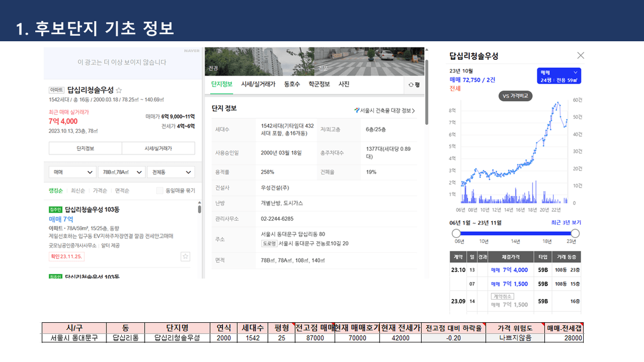
Task: Click the 시세/실거래가 button under price summary
Action: point(158,149)
